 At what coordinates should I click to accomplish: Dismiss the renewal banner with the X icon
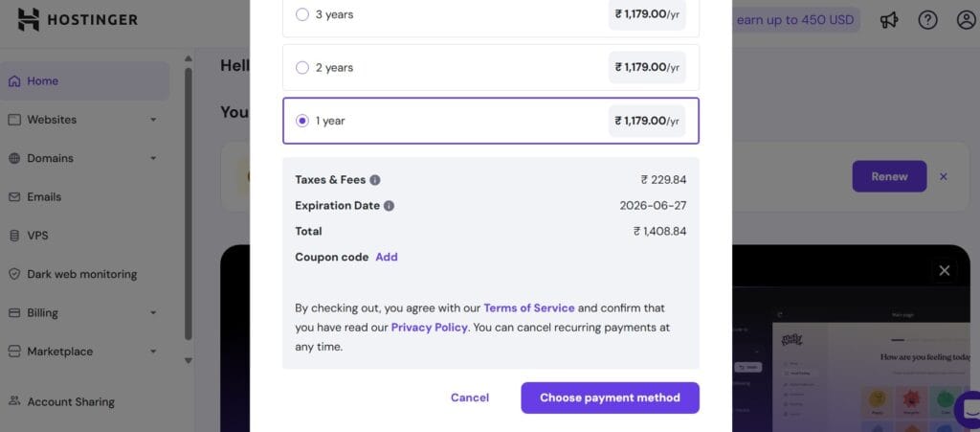[x=943, y=177]
